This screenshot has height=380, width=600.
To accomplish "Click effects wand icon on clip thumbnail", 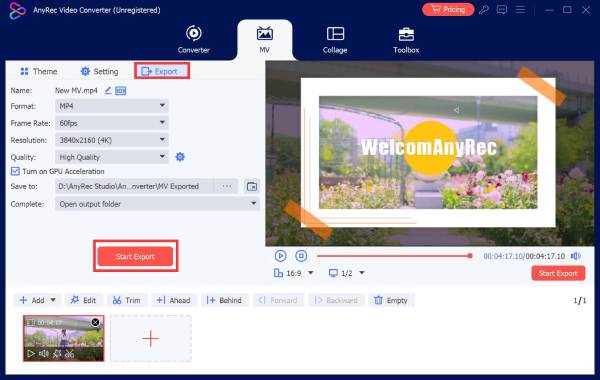I will coord(57,354).
